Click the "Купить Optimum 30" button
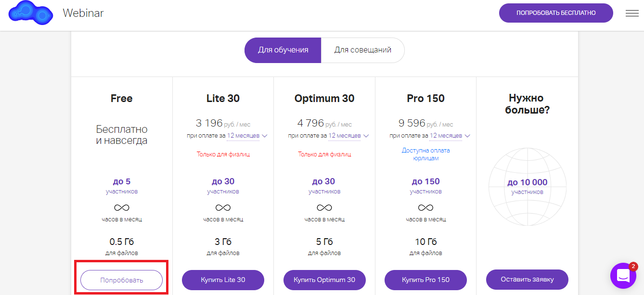The width and height of the screenshot is (644, 295). point(324,280)
